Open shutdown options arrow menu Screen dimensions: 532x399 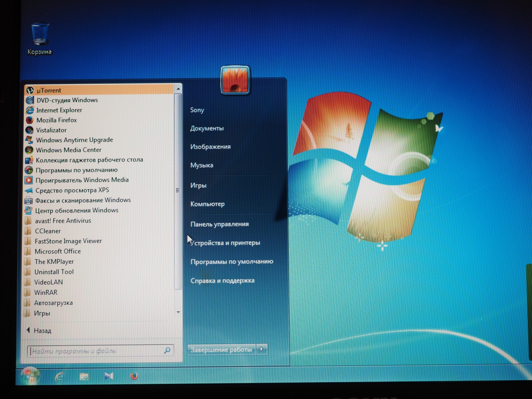262,349
